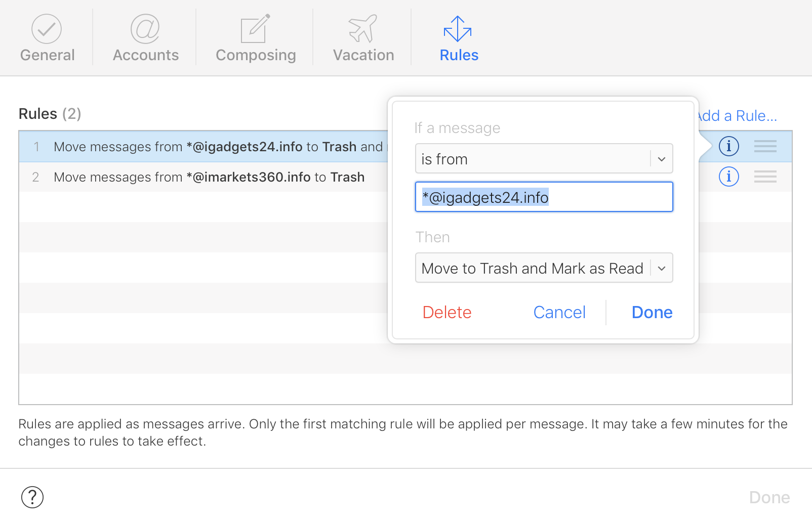Click the Add a Rule link

(738, 116)
